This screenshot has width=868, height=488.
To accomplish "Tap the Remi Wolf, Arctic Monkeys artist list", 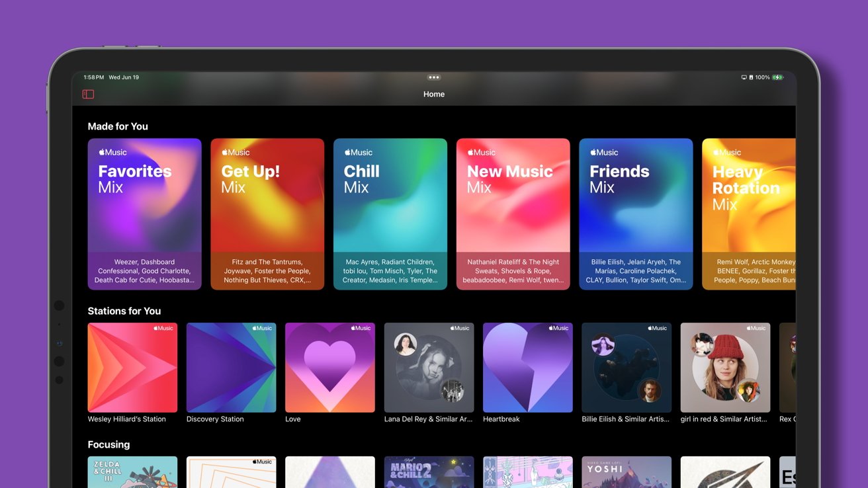I will click(754, 271).
